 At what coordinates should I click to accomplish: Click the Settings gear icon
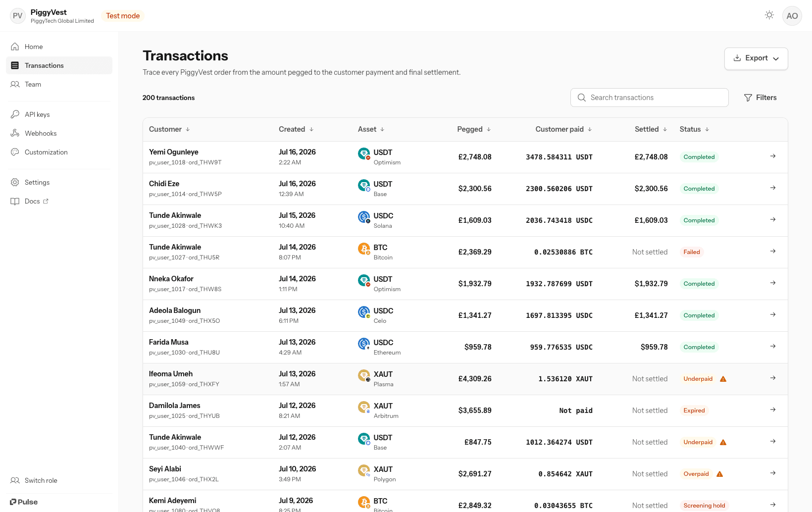(x=15, y=182)
